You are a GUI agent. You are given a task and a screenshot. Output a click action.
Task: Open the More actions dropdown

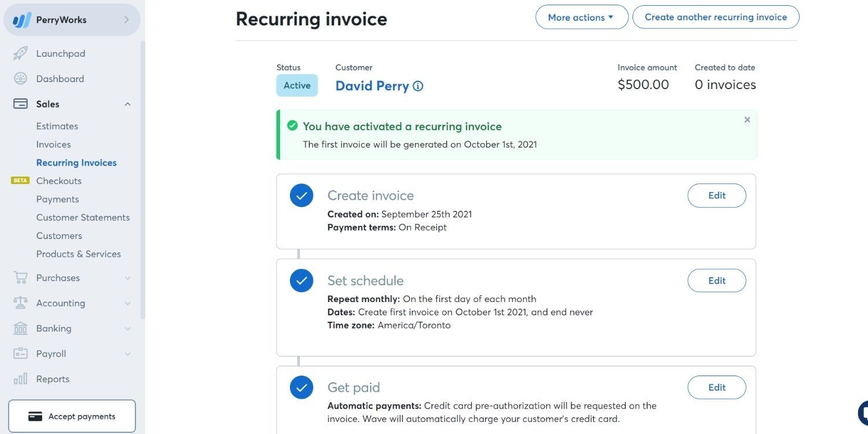581,17
